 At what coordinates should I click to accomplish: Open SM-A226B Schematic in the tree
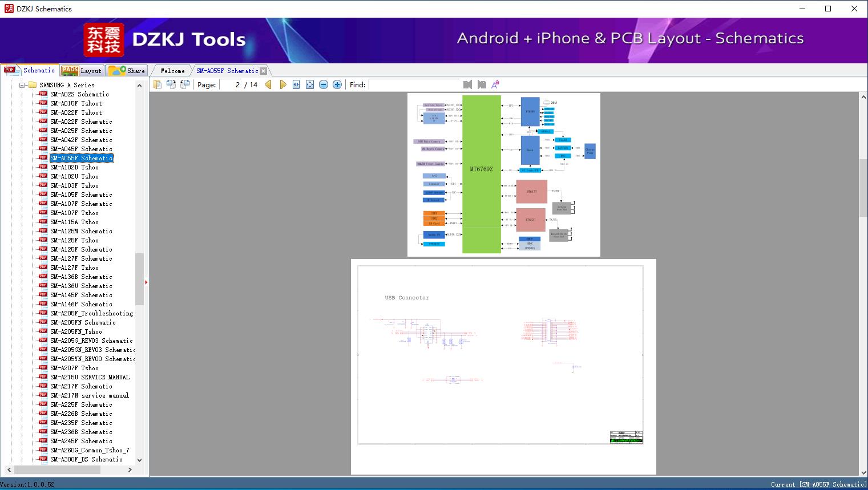click(81, 414)
